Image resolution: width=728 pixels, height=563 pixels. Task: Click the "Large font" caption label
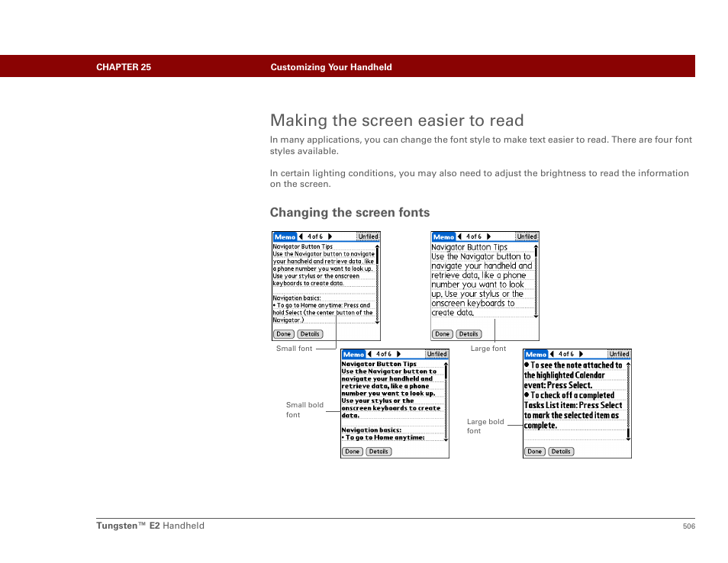click(x=488, y=349)
